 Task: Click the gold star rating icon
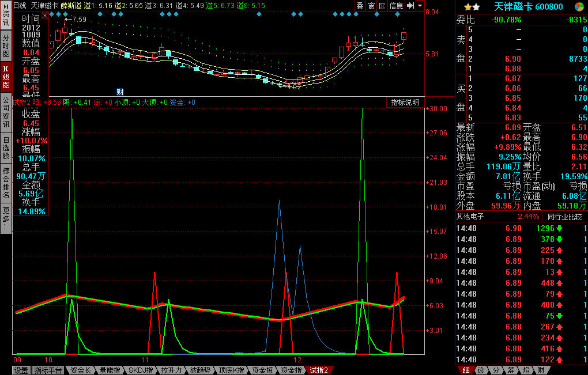point(468,7)
